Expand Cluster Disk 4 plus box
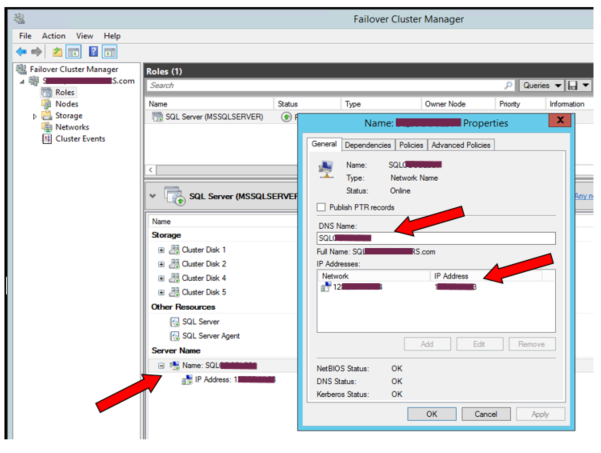 tap(161, 279)
